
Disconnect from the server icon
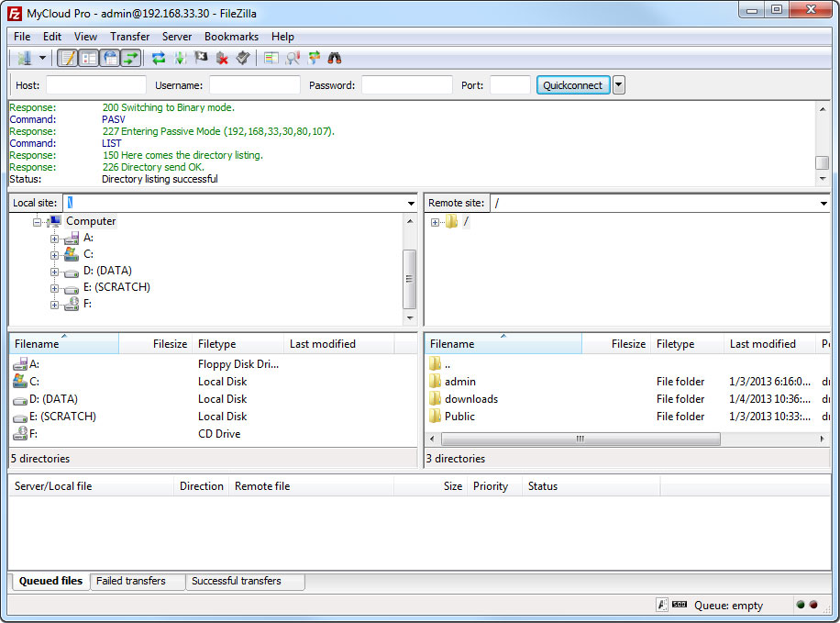(x=222, y=58)
